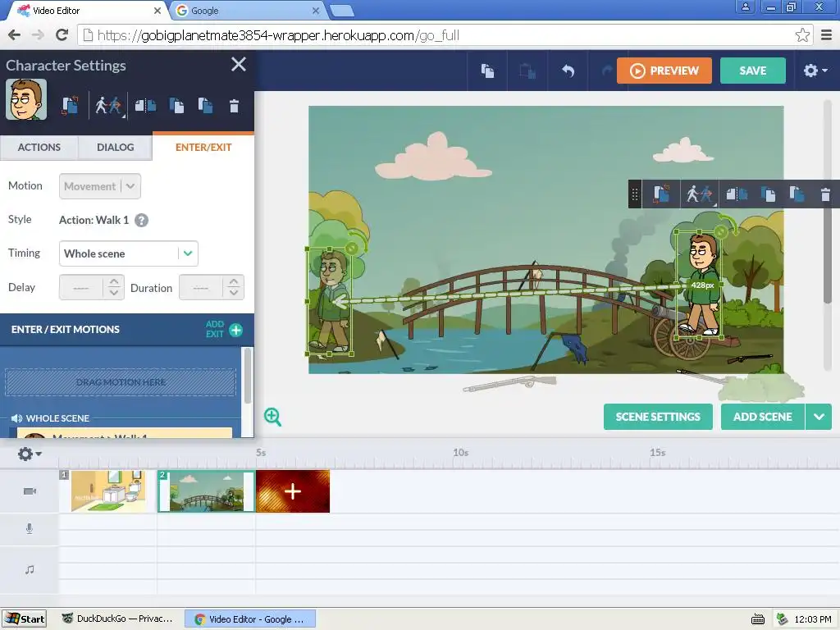Close the Character Settings panel
The height and width of the screenshot is (630, 840).
tap(239, 64)
